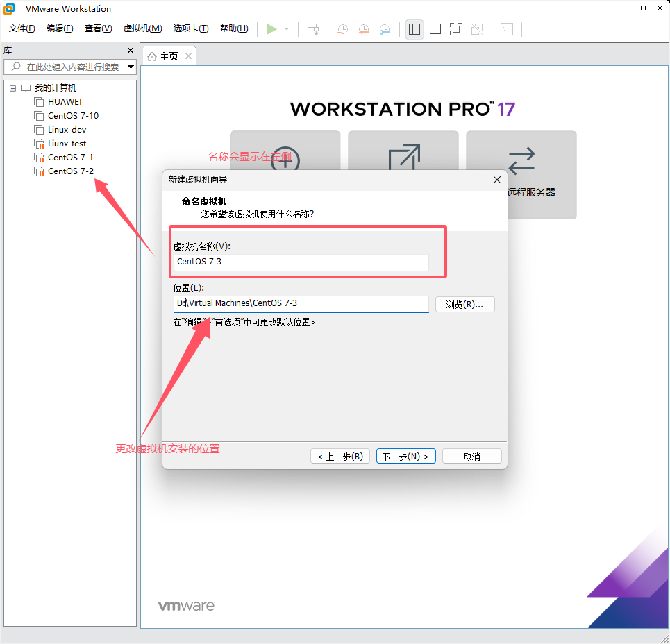
Task: Click the Unity mode toolbar icon
Action: (477, 29)
